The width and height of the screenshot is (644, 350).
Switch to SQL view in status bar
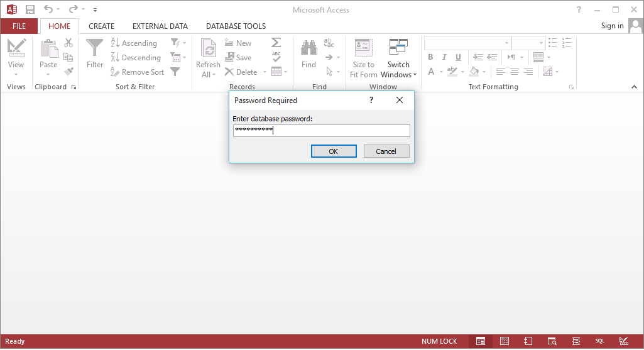coord(599,341)
